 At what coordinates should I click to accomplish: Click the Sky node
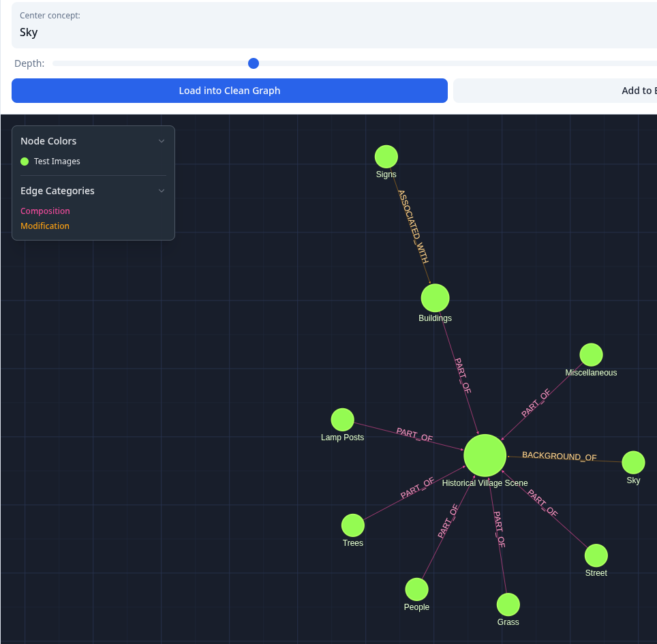633,461
